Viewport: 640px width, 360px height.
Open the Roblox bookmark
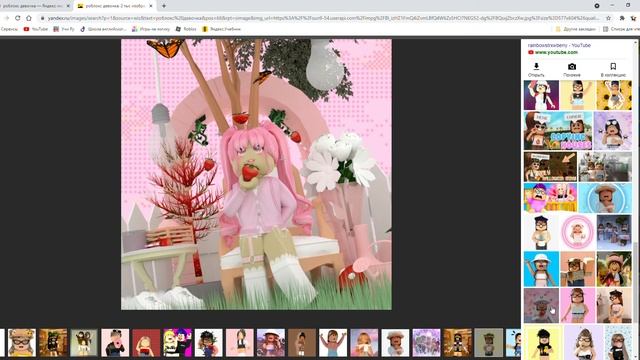186,29
